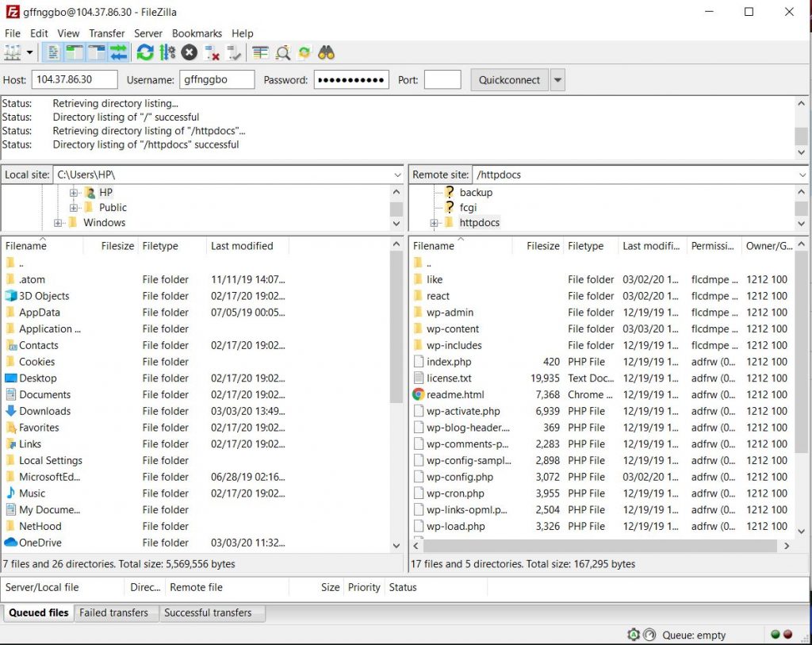The image size is (812, 645).
Task: Toggle transfer queue display
Action: click(x=119, y=53)
